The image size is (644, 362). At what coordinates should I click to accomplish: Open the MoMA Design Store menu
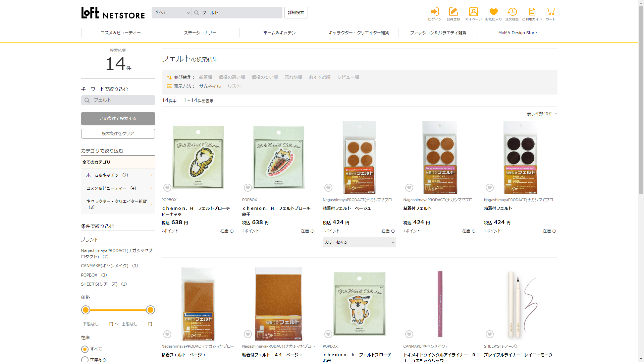(x=517, y=33)
